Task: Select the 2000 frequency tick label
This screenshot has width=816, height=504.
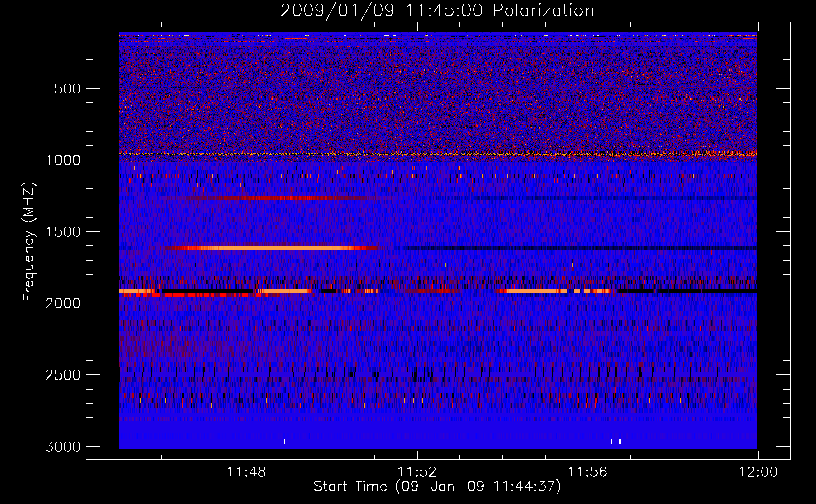Action: click(63, 303)
